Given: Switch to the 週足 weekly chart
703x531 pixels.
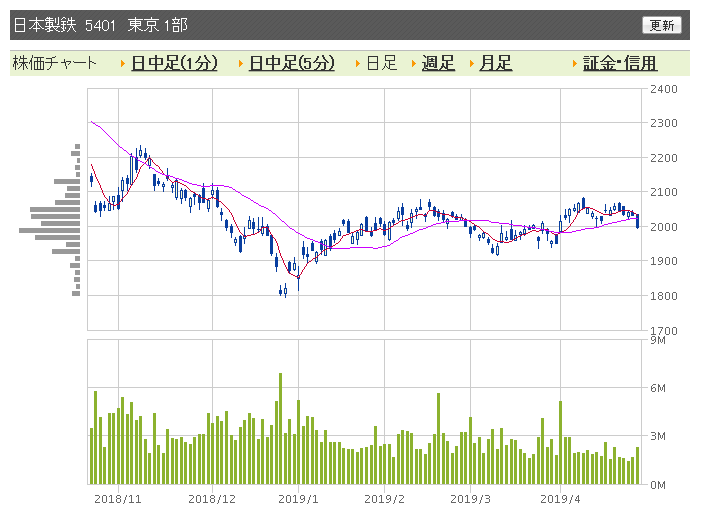Looking at the screenshot, I should (438, 63).
